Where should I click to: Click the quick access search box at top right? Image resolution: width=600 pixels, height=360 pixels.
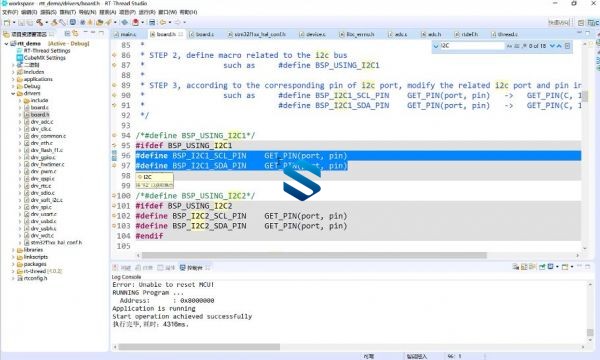558,23
